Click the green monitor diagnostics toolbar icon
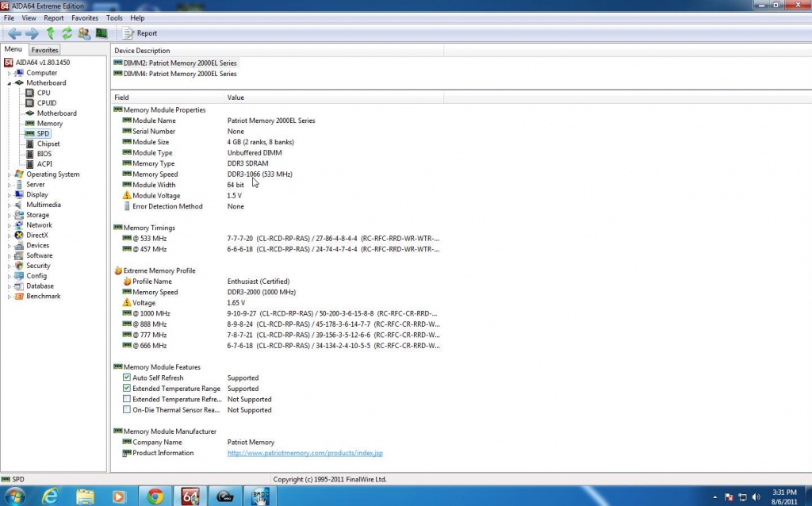This screenshot has width=812, height=506. (101, 33)
